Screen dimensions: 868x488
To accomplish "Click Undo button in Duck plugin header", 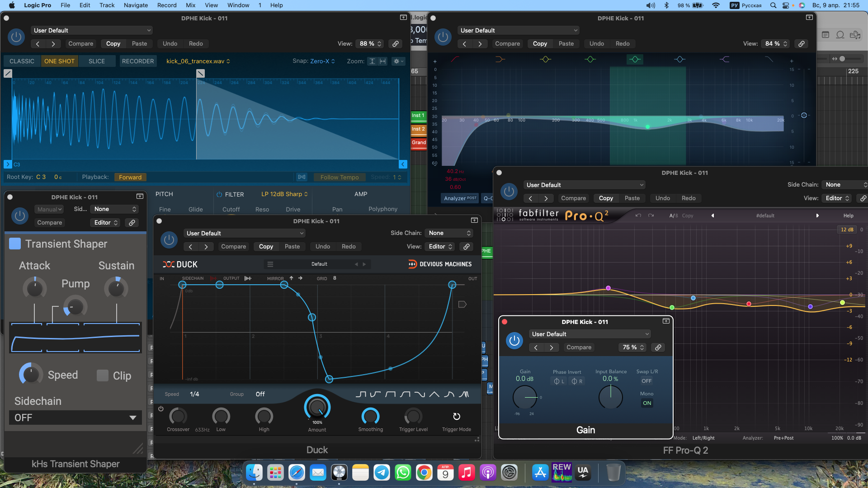I will tap(323, 247).
